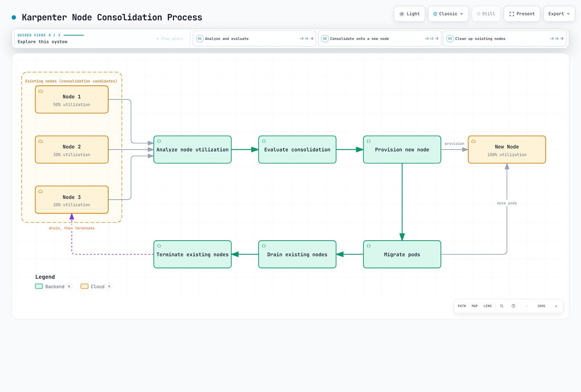
Task: Select the Migrate pods step
Action: tap(402, 254)
